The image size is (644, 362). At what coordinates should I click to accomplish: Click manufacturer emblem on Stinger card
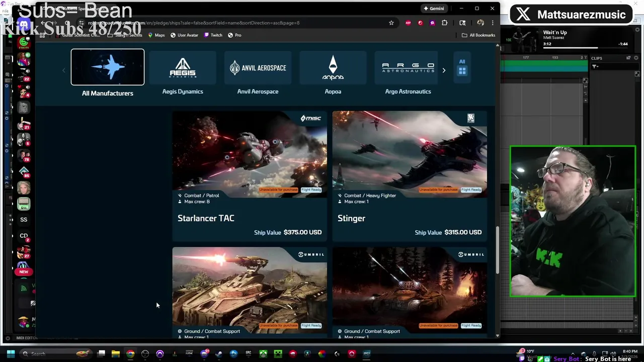point(470,118)
